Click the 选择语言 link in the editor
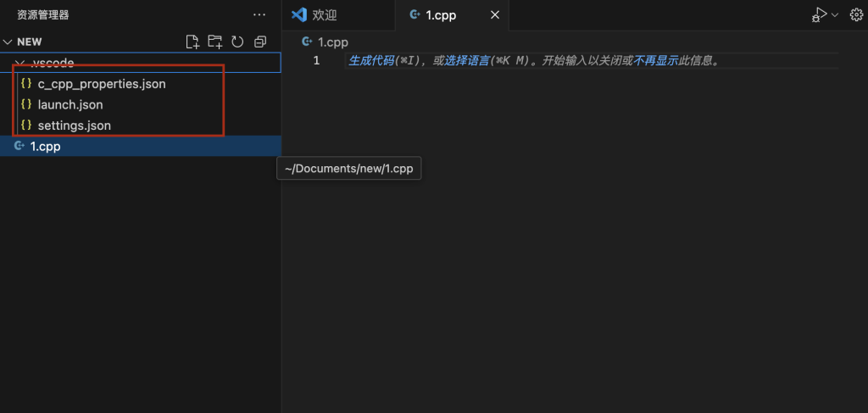This screenshot has height=413, width=868. click(x=466, y=61)
